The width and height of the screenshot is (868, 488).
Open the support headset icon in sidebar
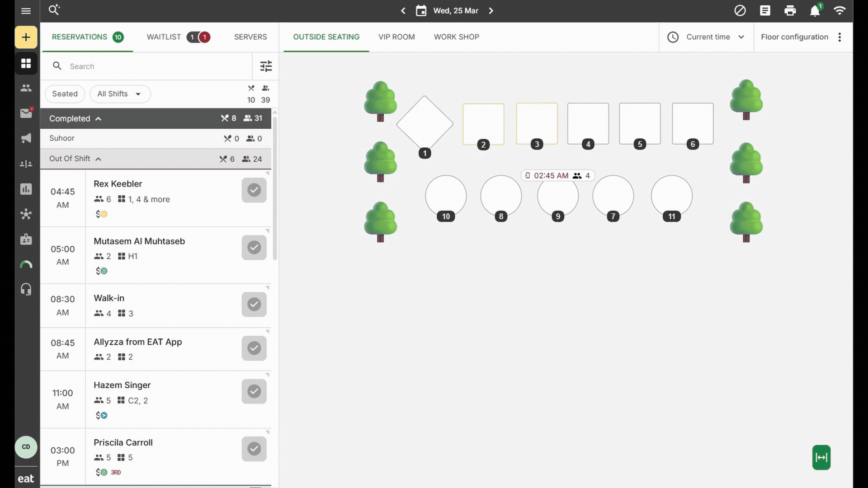[x=26, y=289]
